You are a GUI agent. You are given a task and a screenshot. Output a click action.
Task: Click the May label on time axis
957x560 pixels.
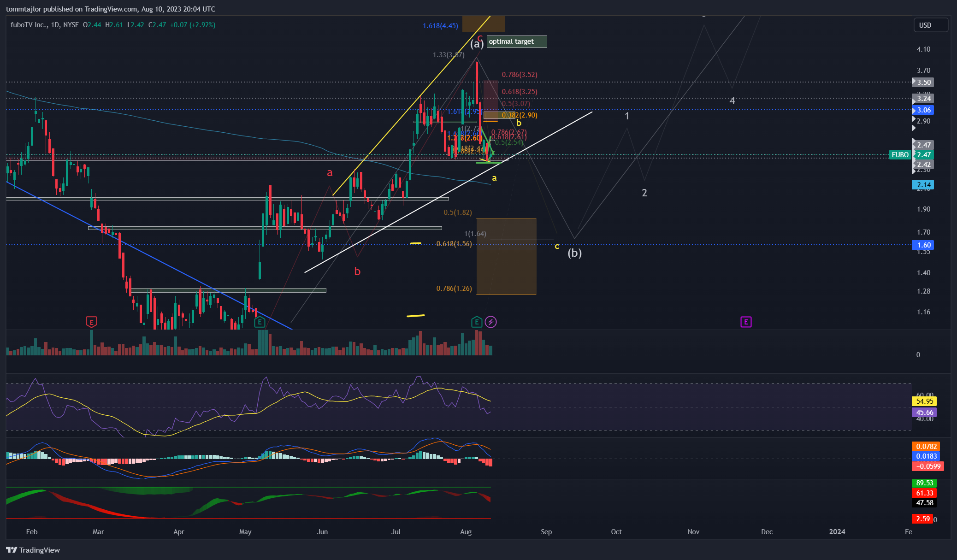[x=245, y=532]
